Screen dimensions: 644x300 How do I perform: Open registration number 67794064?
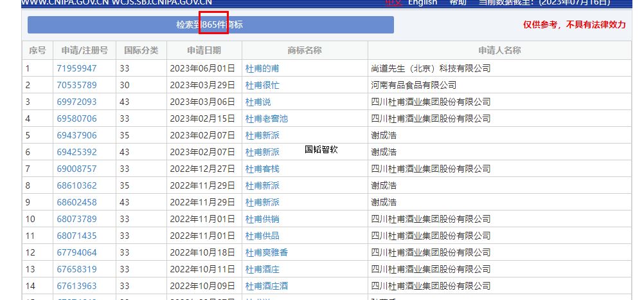click(x=76, y=252)
